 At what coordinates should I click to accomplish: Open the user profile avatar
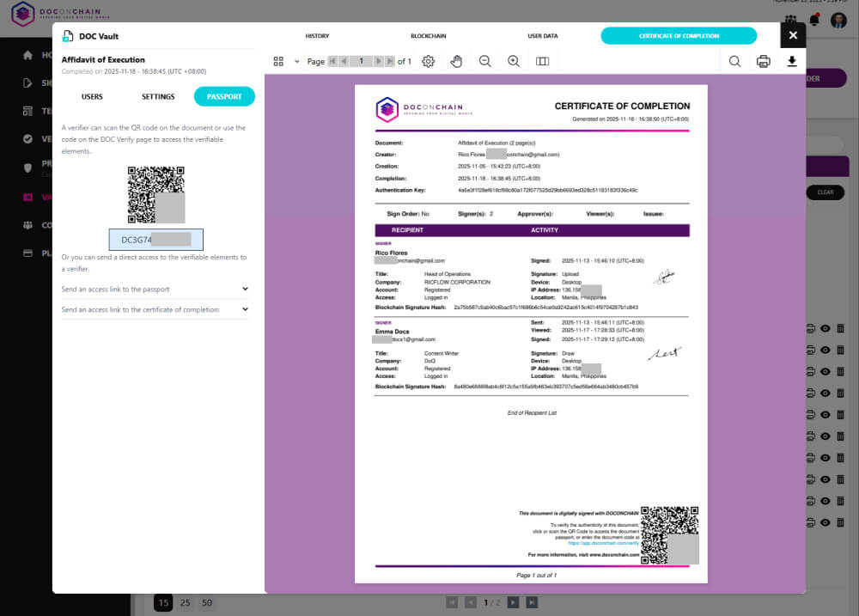838,21
